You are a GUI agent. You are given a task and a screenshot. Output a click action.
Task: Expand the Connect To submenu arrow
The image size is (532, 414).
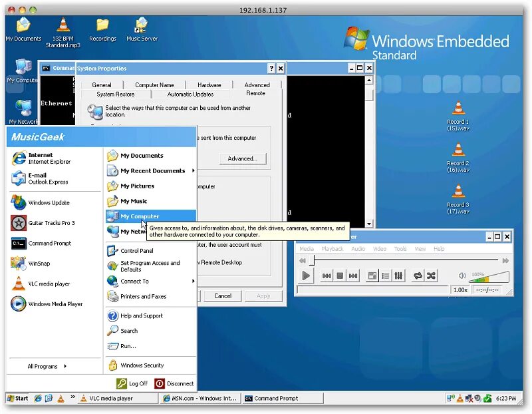click(193, 281)
